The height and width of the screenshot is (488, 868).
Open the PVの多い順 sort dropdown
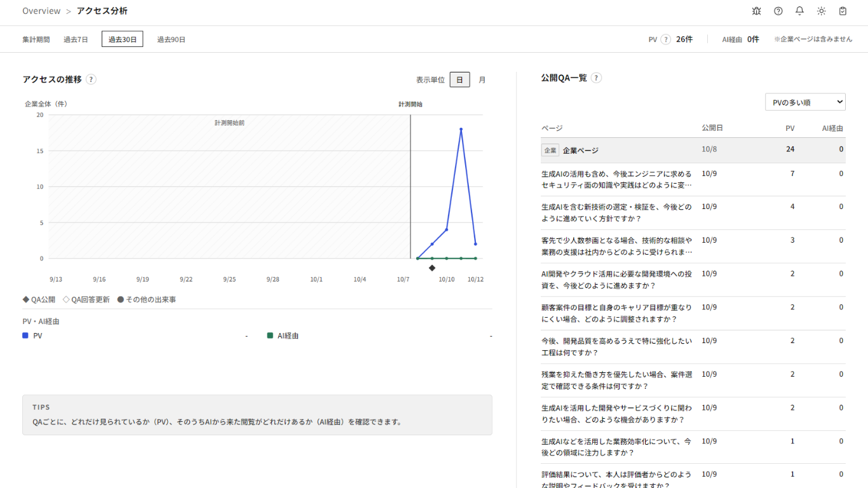[x=805, y=102]
